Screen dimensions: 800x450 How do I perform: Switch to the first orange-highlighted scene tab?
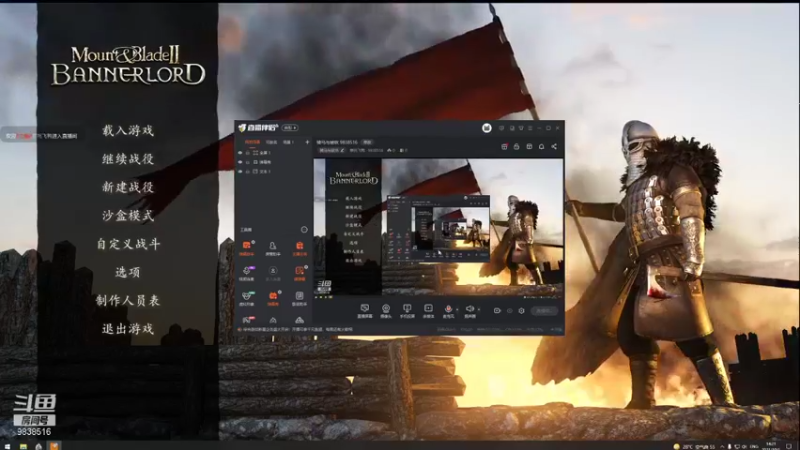[x=252, y=142]
